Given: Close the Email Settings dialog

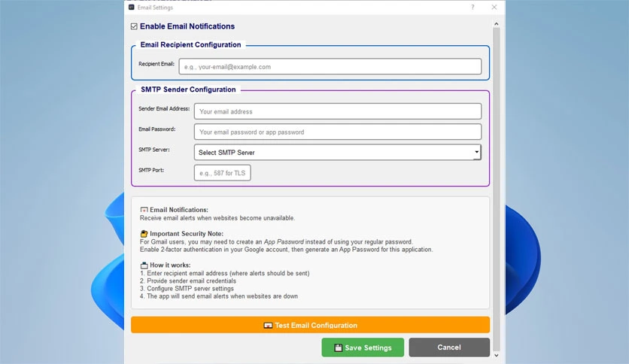Looking at the screenshot, I should tap(494, 8).
